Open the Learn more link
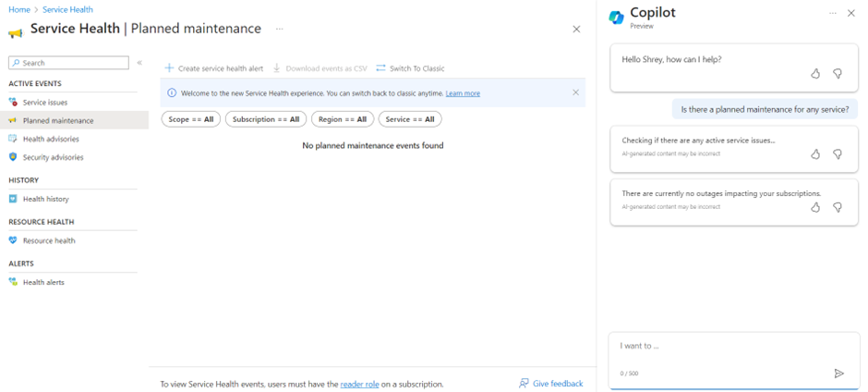This screenshot has width=868, height=392. 463,93
